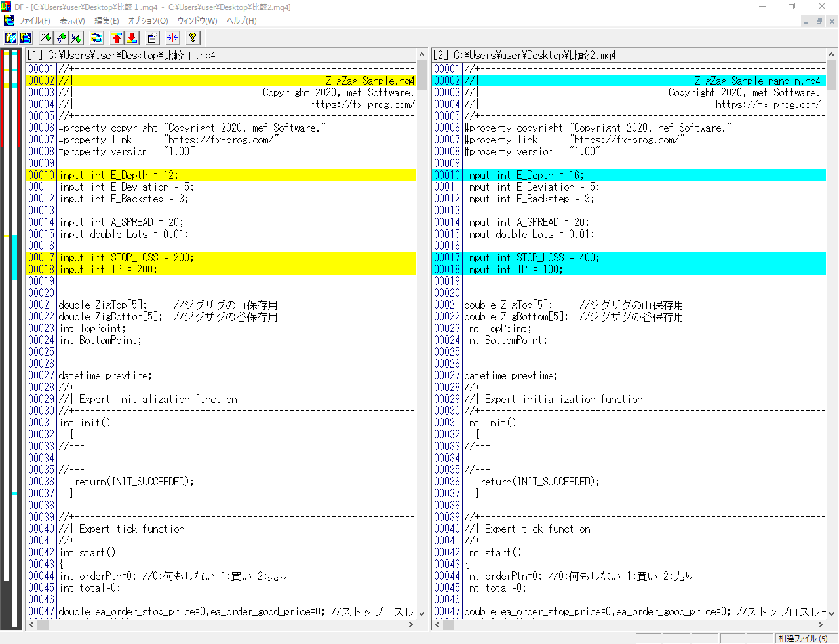
Task: Open the ウィンドウ(W) menu
Action: point(197,21)
